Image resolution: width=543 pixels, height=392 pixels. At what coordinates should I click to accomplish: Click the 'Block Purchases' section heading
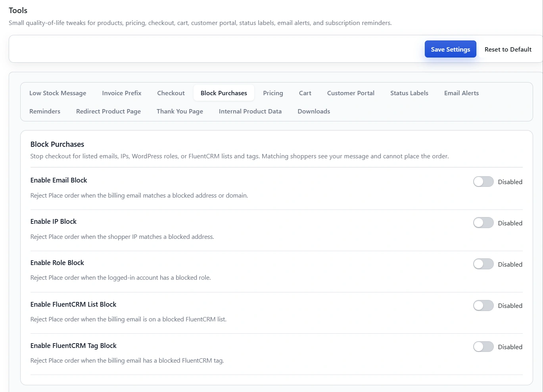pyautogui.click(x=57, y=144)
